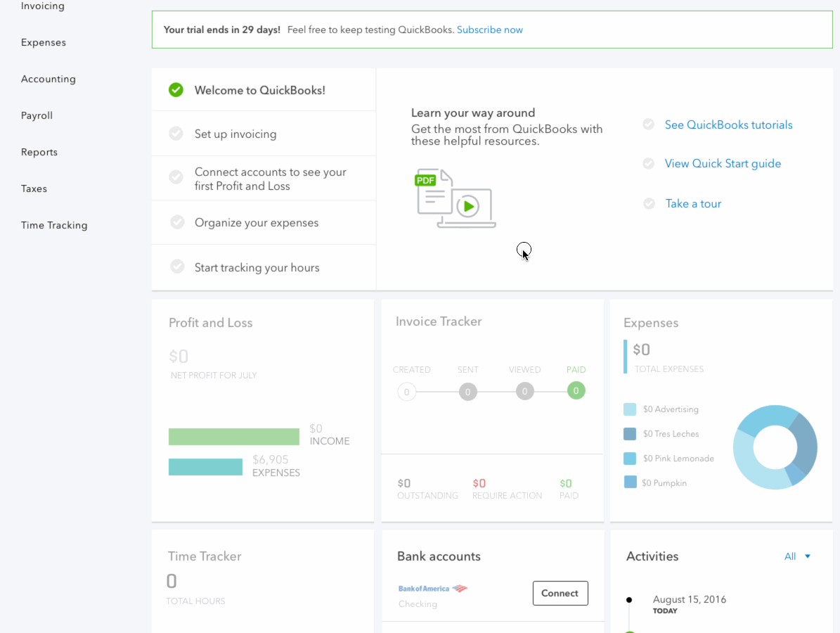Screen dimensions: 840x633
Task: Toggle checkmark beside See QuickBooks tutorials
Action: (648, 124)
